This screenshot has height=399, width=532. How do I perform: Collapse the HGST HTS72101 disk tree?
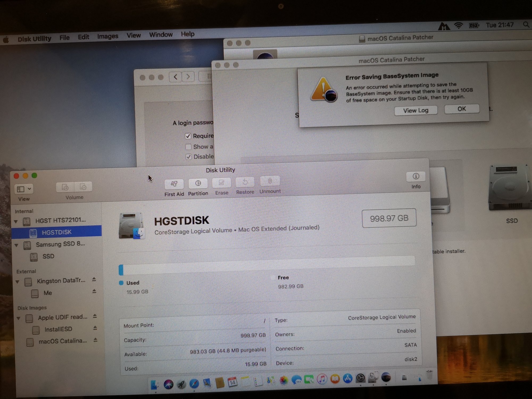[x=16, y=221]
